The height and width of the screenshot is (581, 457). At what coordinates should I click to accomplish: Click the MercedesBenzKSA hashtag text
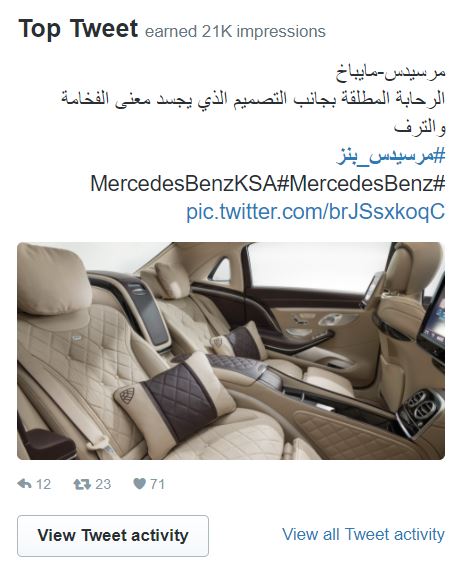pos(189,183)
